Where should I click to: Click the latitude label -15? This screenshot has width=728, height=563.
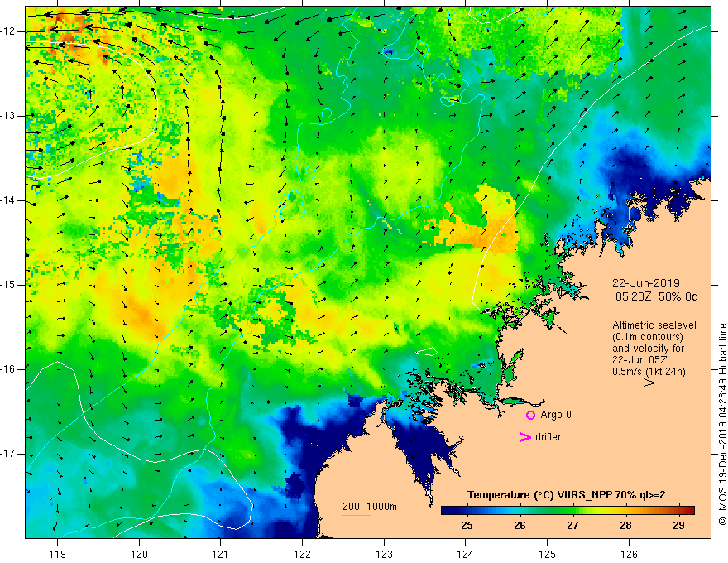(8, 285)
